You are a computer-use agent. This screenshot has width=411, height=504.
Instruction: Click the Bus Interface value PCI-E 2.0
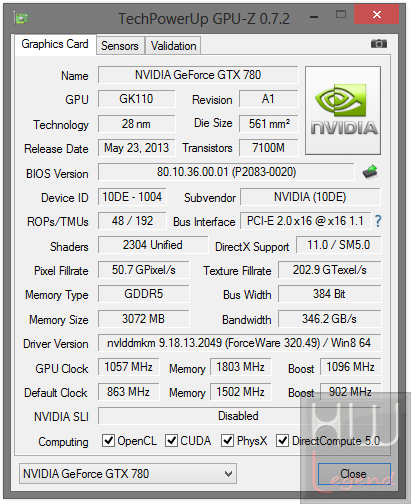pos(305,221)
